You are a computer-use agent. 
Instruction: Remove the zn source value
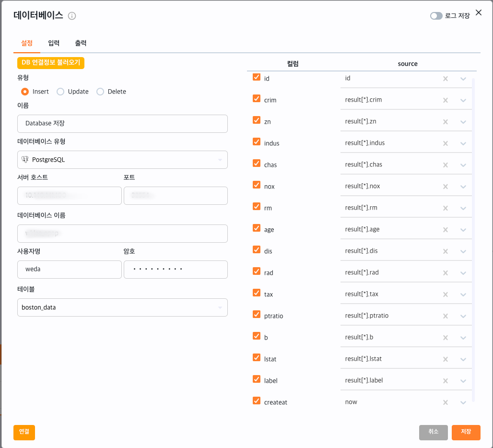pos(446,122)
